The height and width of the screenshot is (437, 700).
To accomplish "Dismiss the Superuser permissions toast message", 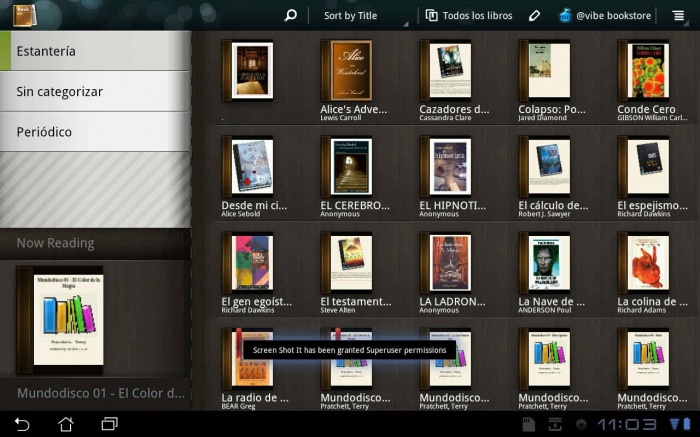I will pyautogui.click(x=350, y=350).
